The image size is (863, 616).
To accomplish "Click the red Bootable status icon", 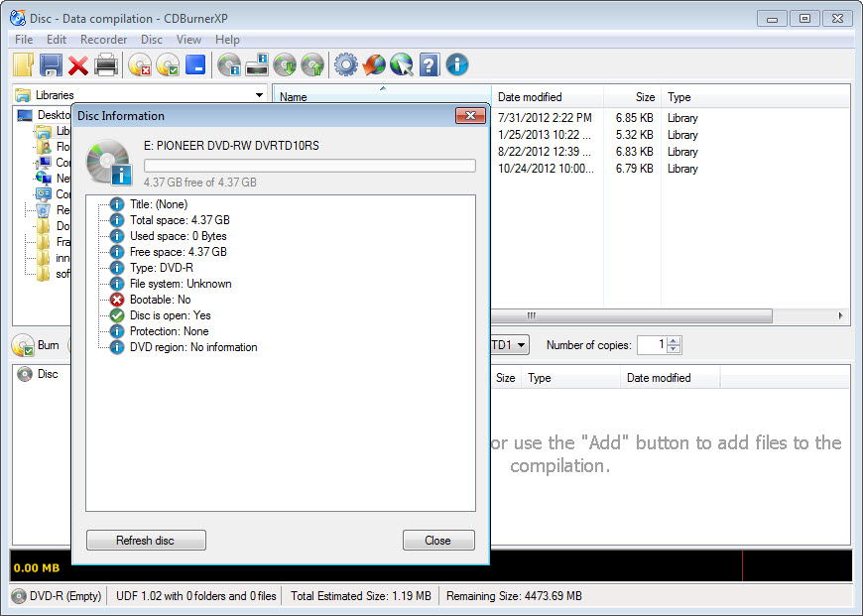I will (117, 300).
